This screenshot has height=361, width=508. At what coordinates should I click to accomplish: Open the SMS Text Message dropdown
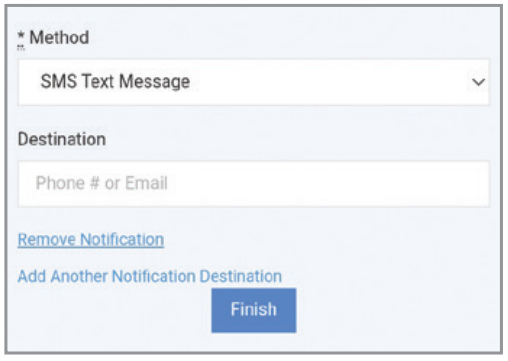click(x=254, y=82)
